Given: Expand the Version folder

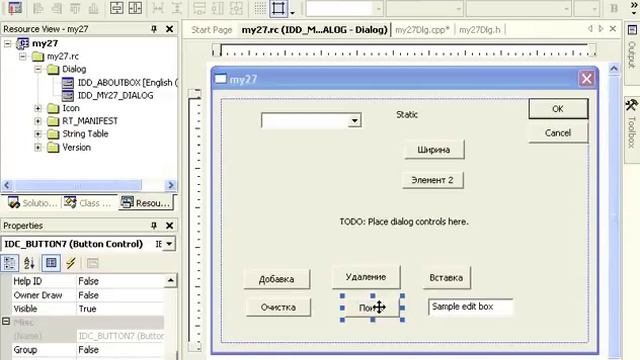Looking at the screenshot, I should pyautogui.click(x=38, y=147).
